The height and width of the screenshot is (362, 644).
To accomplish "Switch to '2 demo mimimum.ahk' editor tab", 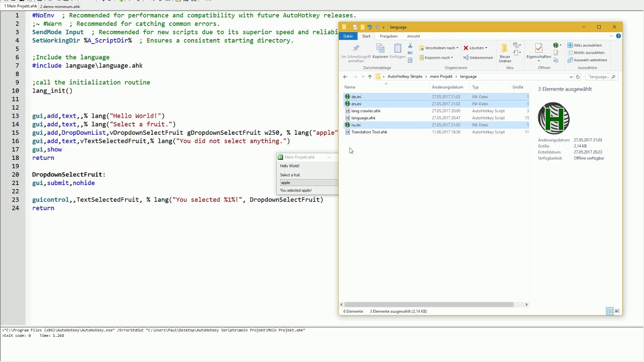I will [x=60, y=7].
